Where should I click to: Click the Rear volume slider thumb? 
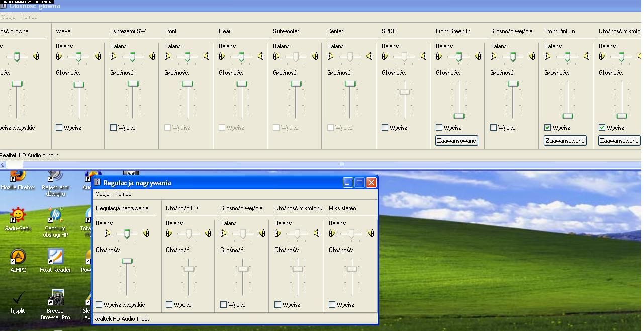point(242,84)
